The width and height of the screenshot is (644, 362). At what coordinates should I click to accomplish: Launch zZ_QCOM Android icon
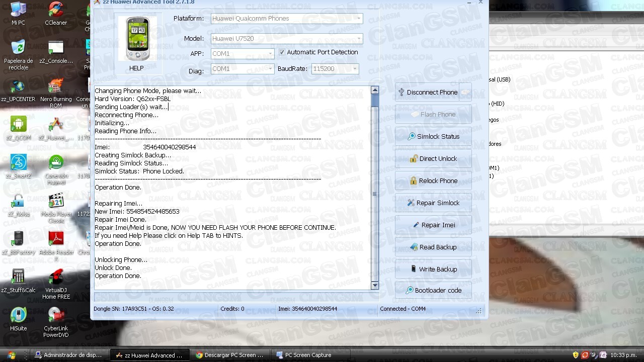[x=18, y=129]
